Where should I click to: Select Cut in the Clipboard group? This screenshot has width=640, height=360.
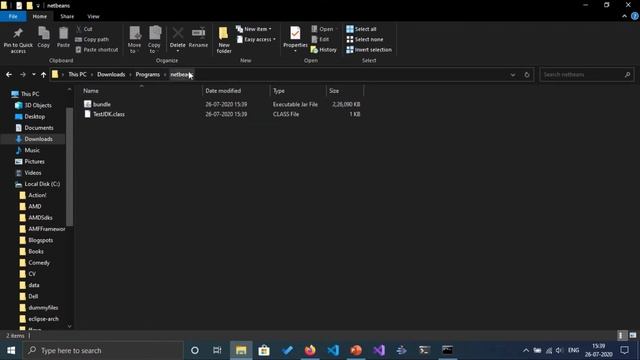coord(84,29)
